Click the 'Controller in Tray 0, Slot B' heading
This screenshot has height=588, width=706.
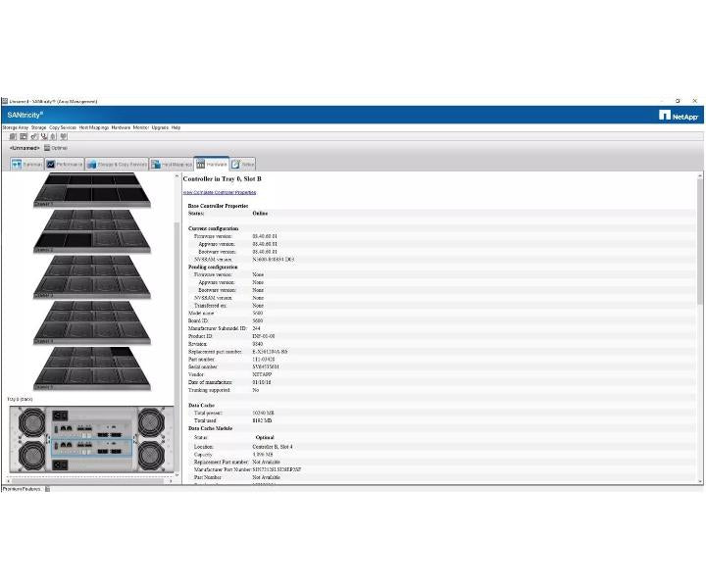pyautogui.click(x=222, y=179)
